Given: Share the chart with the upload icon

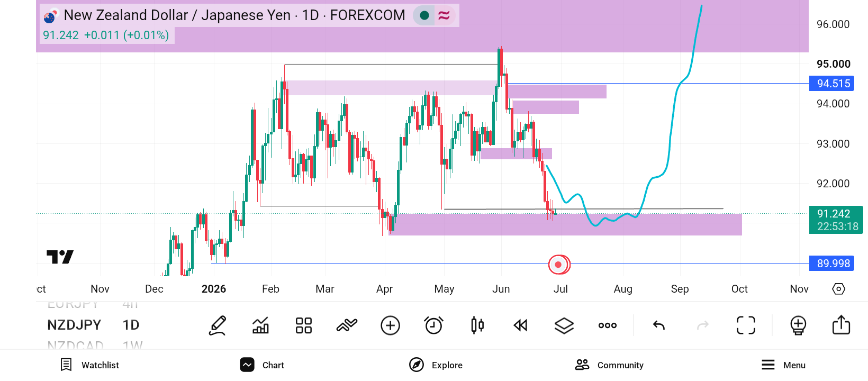Looking at the screenshot, I should pos(841,325).
